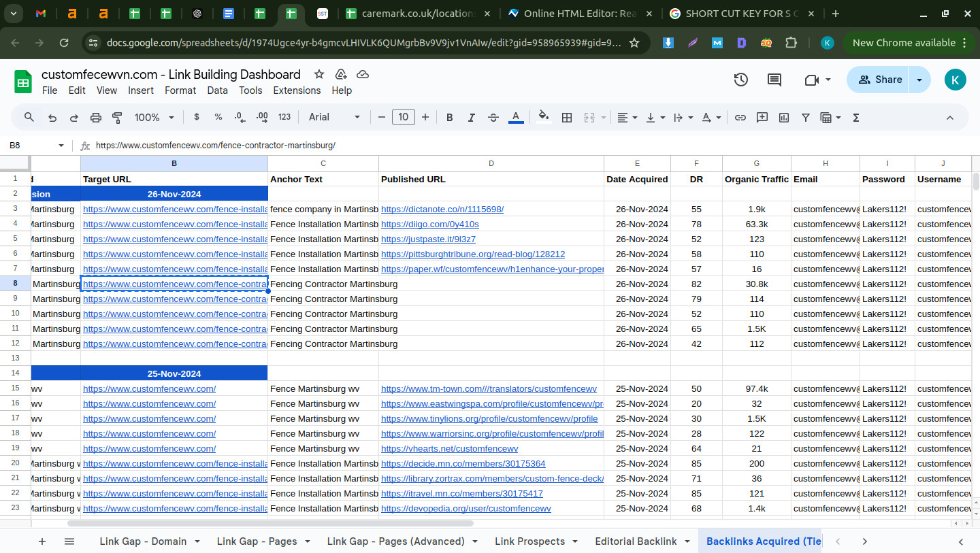
Task: Open the name box dropdown arrow
Action: click(61, 146)
